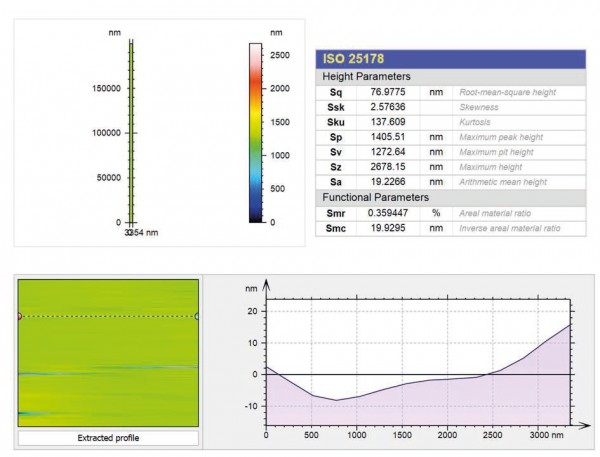The height and width of the screenshot is (457, 600).
Task: Collapse the Height Parameters section
Action: (x=364, y=76)
